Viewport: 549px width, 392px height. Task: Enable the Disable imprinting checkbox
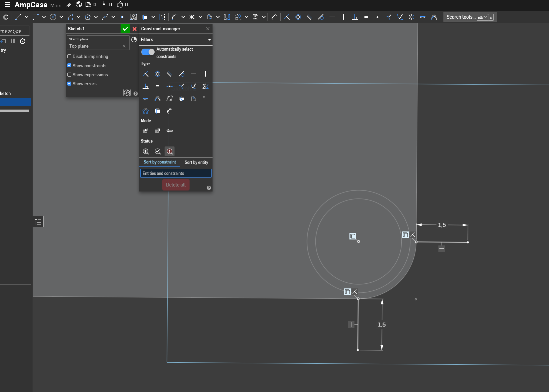[69, 57]
